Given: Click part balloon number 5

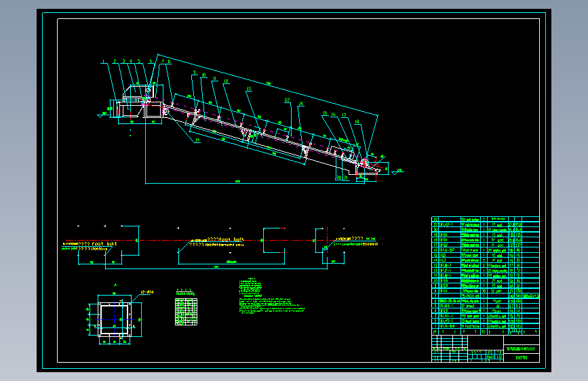Looking at the screenshot, I should (139, 61).
